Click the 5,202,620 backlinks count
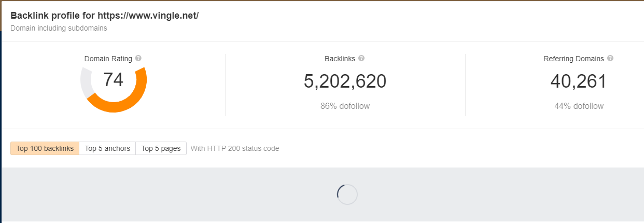 click(x=345, y=81)
